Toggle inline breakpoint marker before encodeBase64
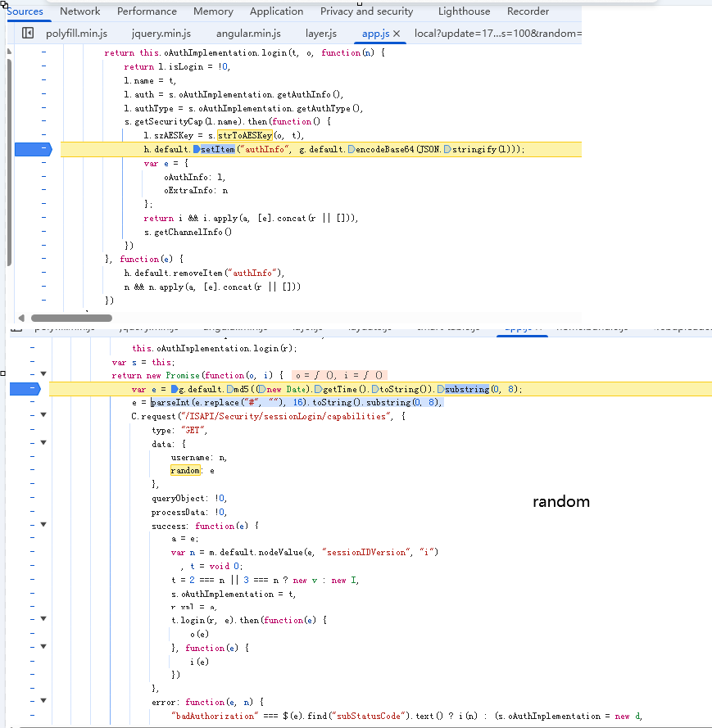This screenshot has height=728, width=712. (351, 150)
